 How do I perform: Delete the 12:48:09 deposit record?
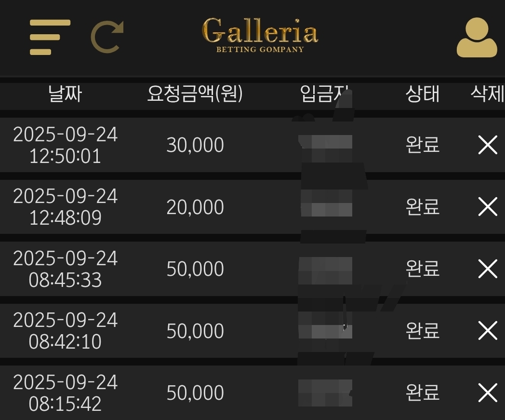click(488, 206)
